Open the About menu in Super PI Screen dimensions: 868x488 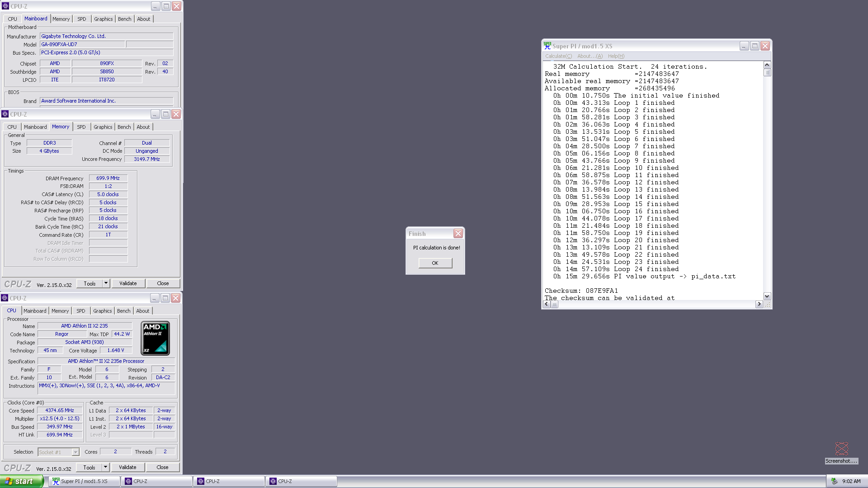pos(590,56)
